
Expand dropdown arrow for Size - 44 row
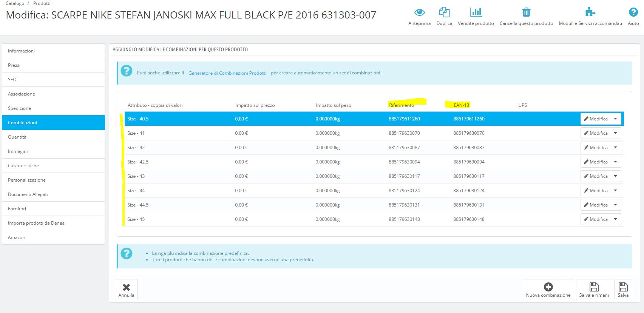coord(616,191)
